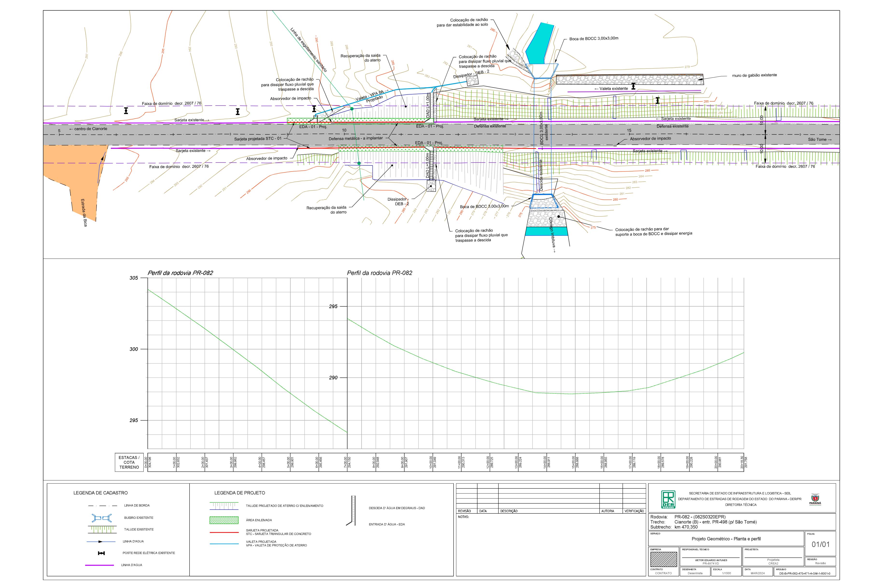Screen dimensions: 883x588
Task: Click the Folha 01/01 sheet number
Action: click(820, 544)
